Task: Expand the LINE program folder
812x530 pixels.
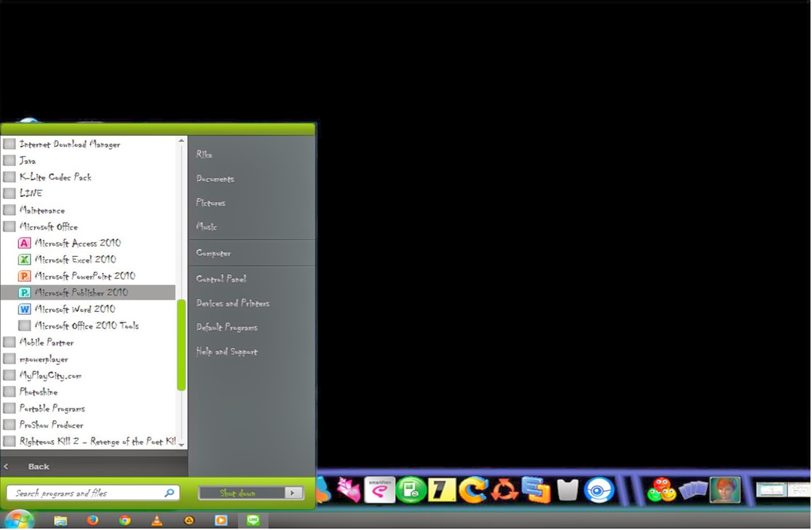Action: [23, 193]
